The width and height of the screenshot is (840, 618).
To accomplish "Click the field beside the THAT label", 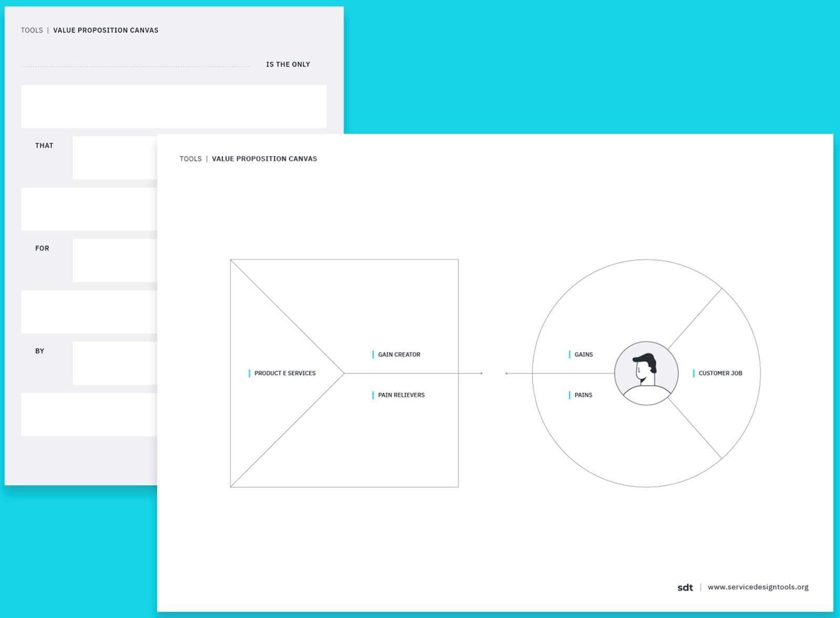I will point(114,158).
